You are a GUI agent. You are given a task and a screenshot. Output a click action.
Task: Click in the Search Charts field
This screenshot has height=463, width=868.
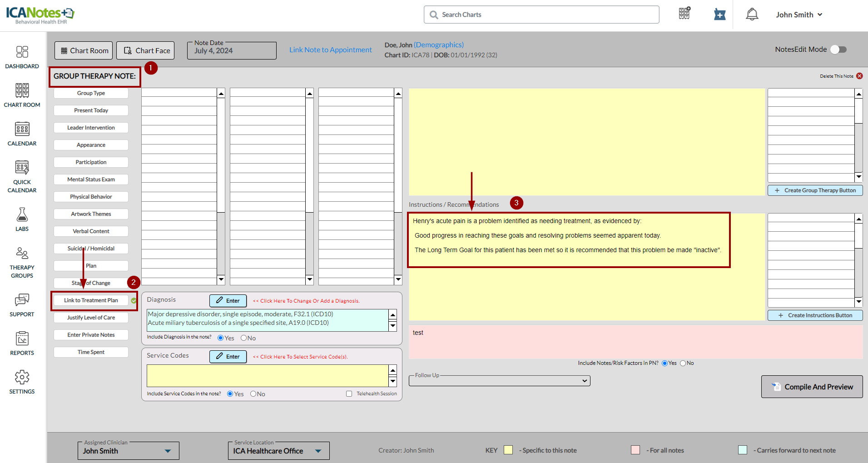click(x=541, y=15)
